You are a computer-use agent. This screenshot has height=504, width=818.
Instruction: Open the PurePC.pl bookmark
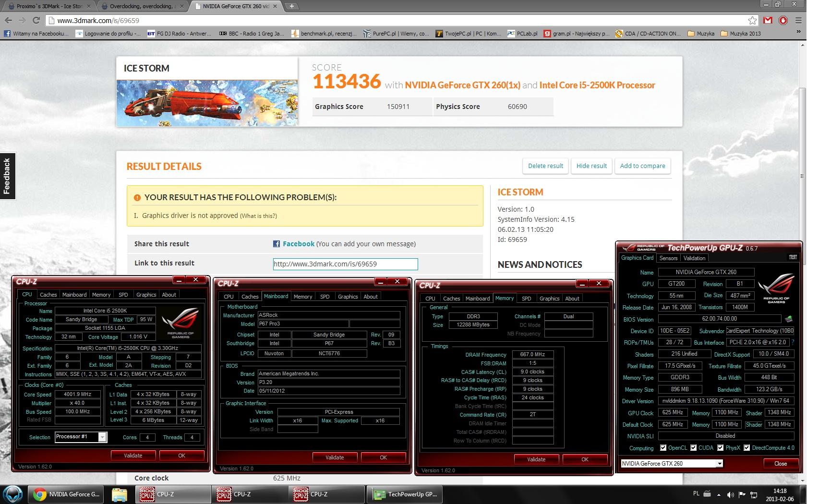click(x=396, y=34)
